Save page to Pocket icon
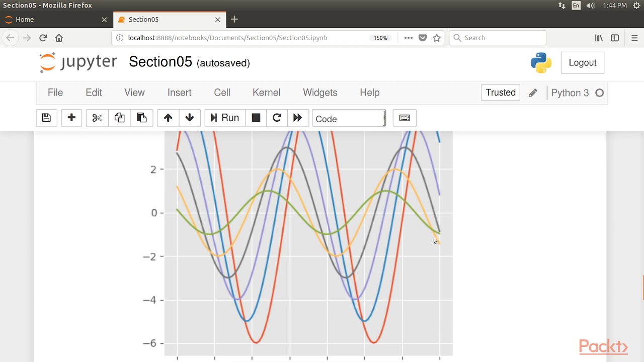This screenshot has height=362, width=644. click(423, 38)
